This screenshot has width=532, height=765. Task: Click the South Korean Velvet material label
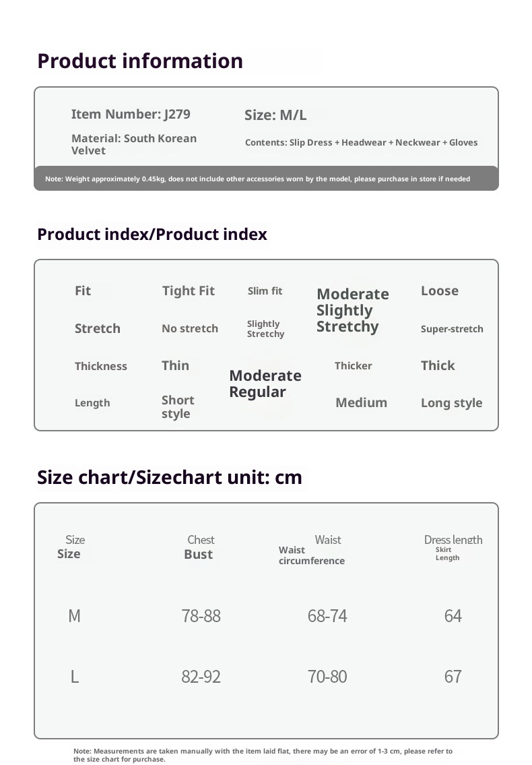tap(134, 144)
